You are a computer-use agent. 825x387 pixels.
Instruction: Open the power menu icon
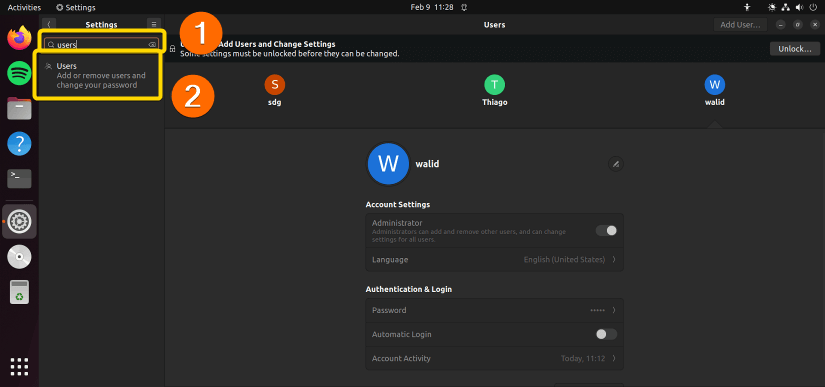point(813,7)
